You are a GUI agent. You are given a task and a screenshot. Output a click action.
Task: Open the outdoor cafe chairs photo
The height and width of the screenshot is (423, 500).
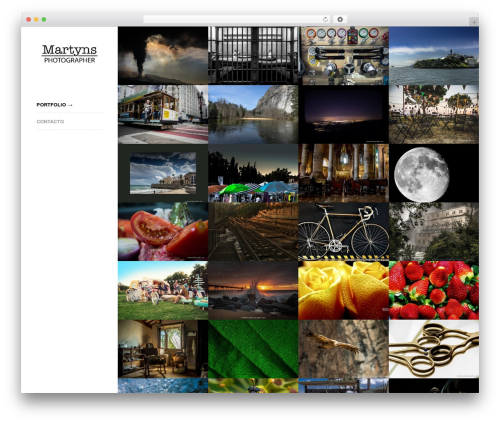[x=434, y=114]
